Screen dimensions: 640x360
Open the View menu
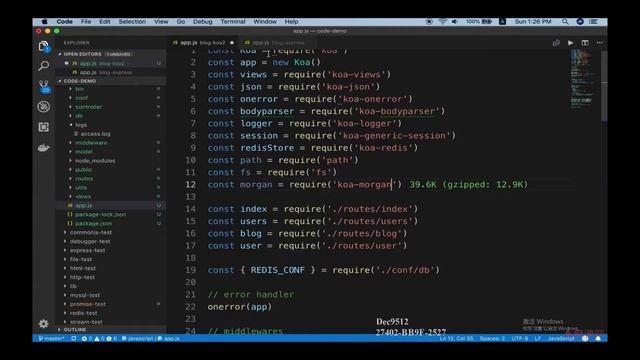pyautogui.click(x=161, y=22)
